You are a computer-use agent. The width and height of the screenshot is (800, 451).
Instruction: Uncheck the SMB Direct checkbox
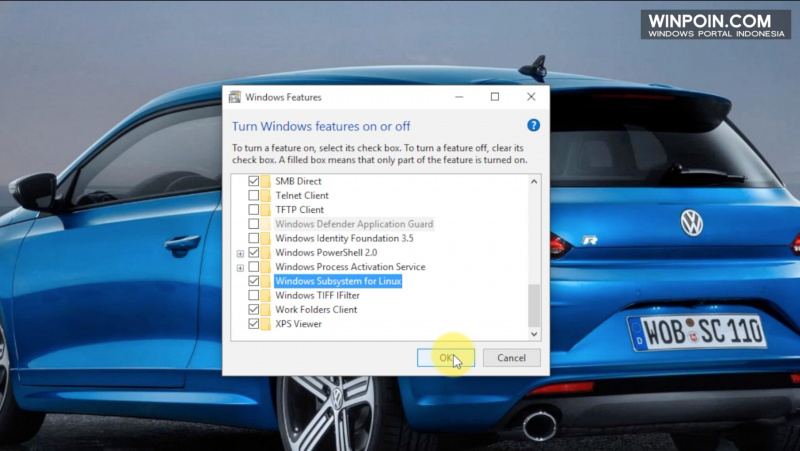coord(254,181)
